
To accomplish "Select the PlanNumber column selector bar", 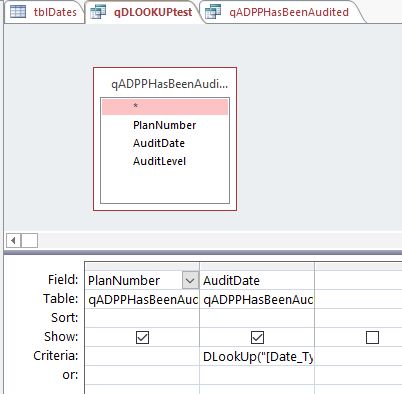I will click(x=142, y=266).
